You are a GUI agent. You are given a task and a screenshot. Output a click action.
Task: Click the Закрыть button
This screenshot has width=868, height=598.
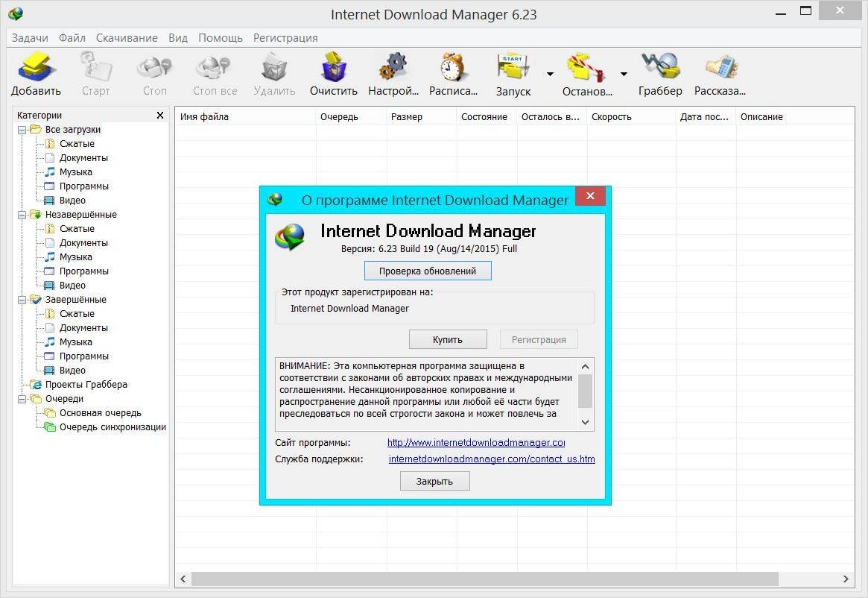click(x=434, y=482)
